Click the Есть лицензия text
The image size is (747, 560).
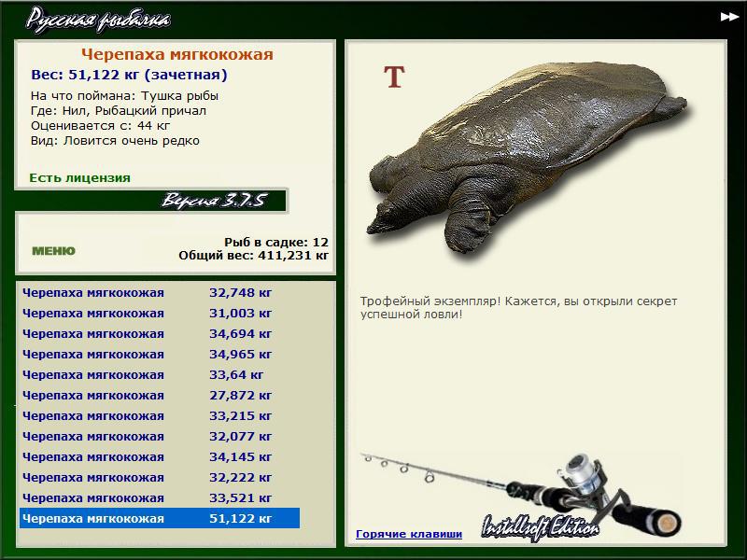(x=79, y=178)
